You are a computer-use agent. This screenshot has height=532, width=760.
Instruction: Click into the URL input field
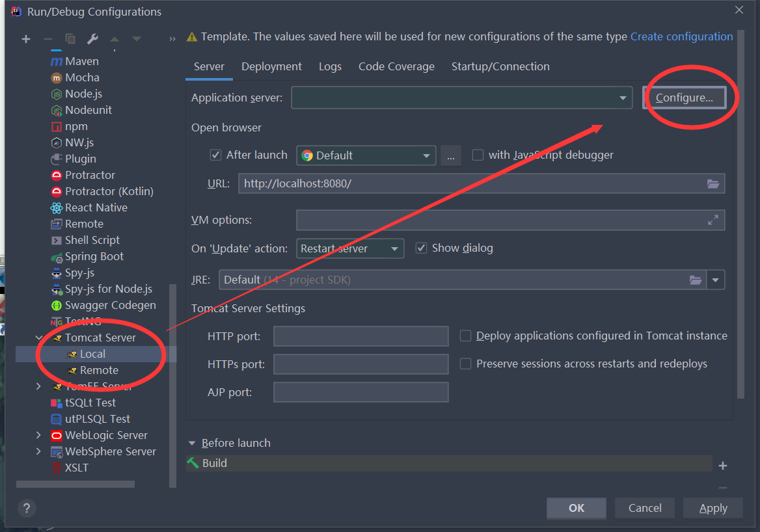point(482,183)
